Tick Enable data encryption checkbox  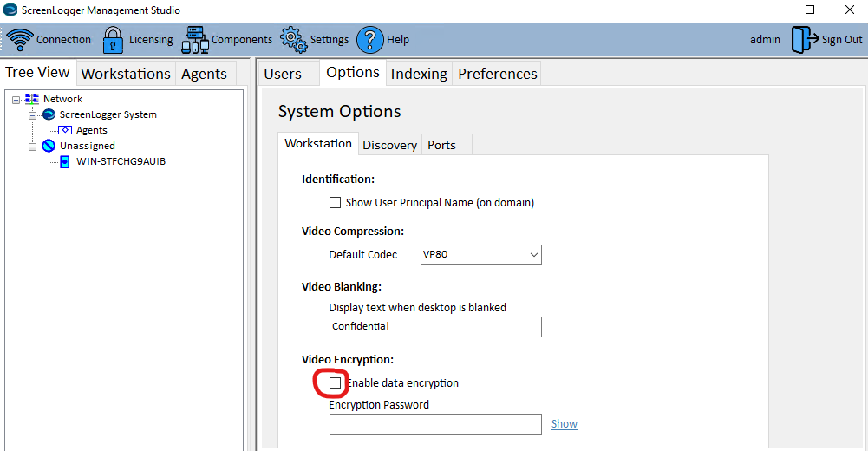point(335,382)
